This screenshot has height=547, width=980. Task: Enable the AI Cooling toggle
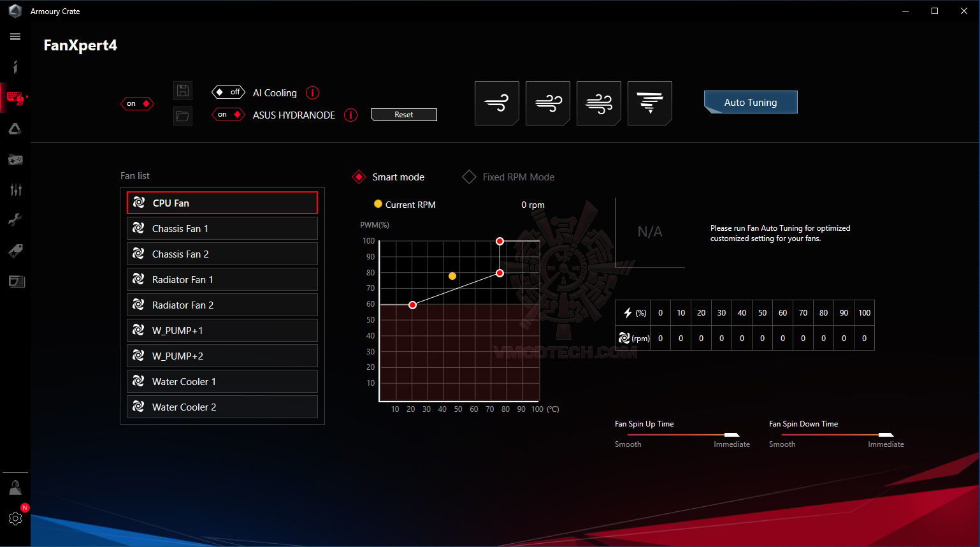point(228,92)
